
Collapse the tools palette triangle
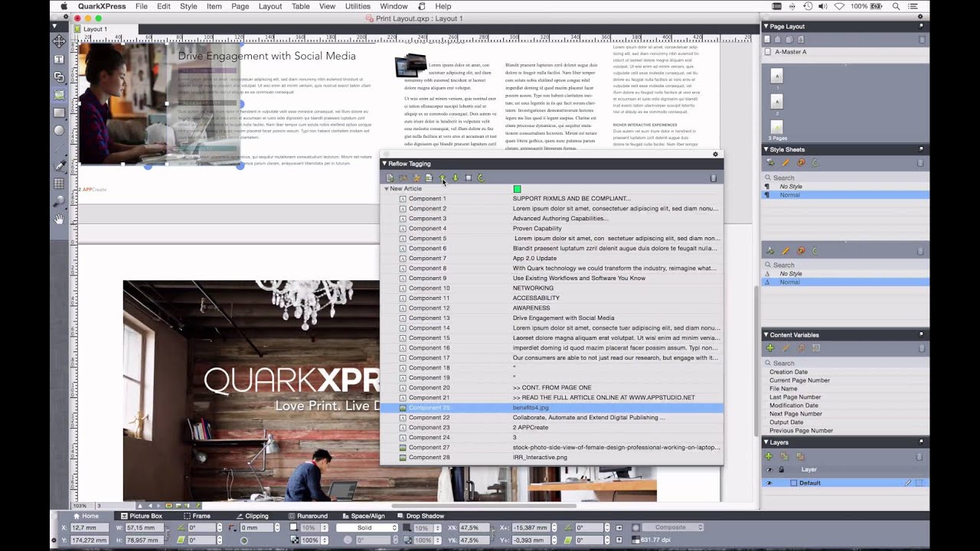(x=54, y=26)
